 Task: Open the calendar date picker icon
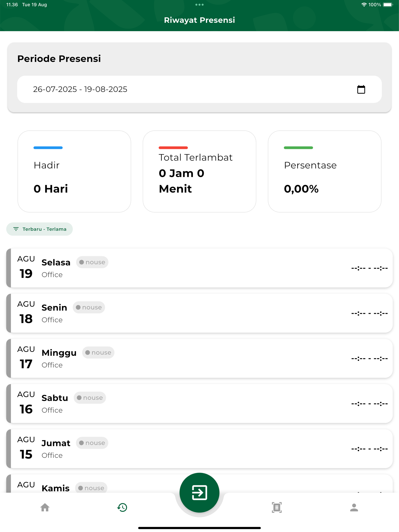click(x=361, y=89)
